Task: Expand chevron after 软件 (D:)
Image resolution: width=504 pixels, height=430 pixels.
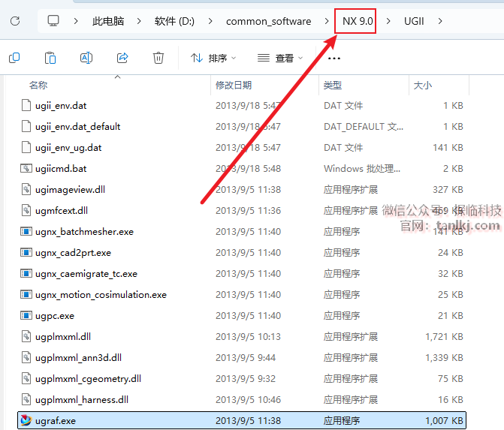Action: click(210, 21)
